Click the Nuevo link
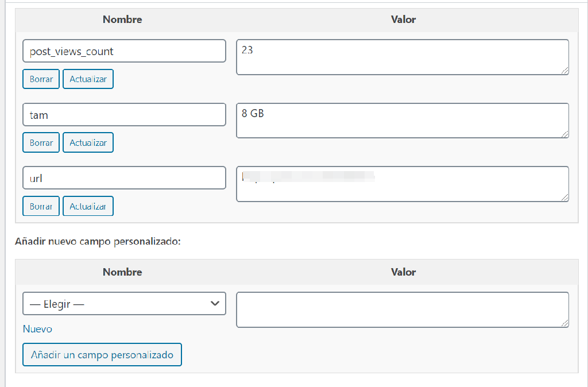This screenshot has height=387, width=588. click(37, 329)
